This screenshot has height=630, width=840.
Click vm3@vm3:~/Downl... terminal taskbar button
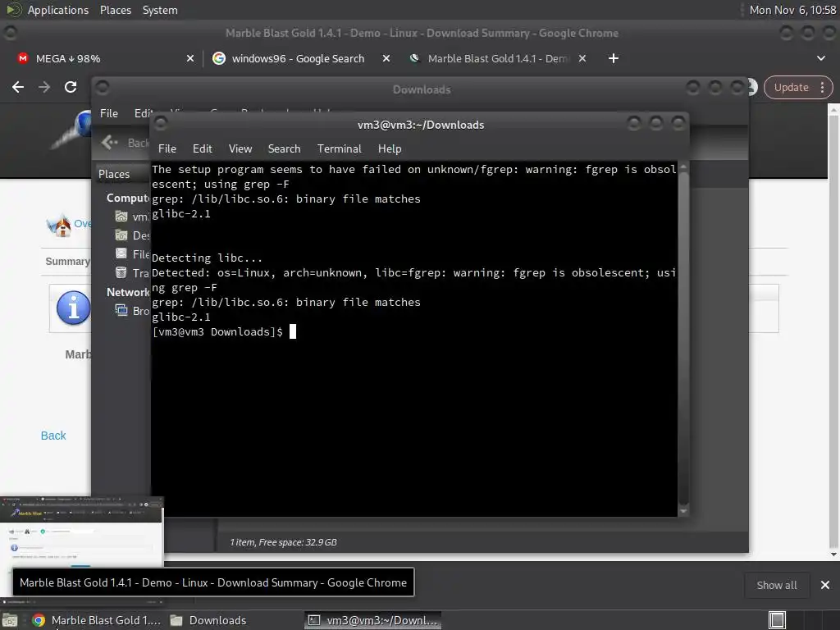pyautogui.click(x=373, y=620)
